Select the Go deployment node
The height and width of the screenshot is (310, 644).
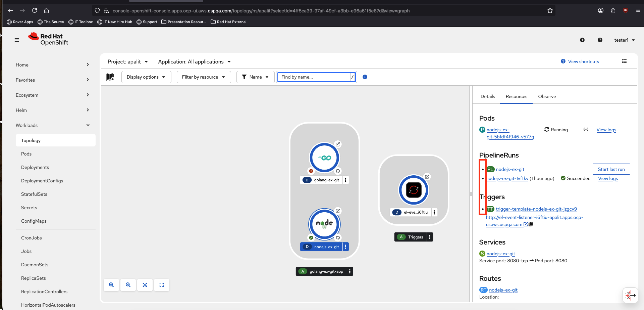[324, 158]
